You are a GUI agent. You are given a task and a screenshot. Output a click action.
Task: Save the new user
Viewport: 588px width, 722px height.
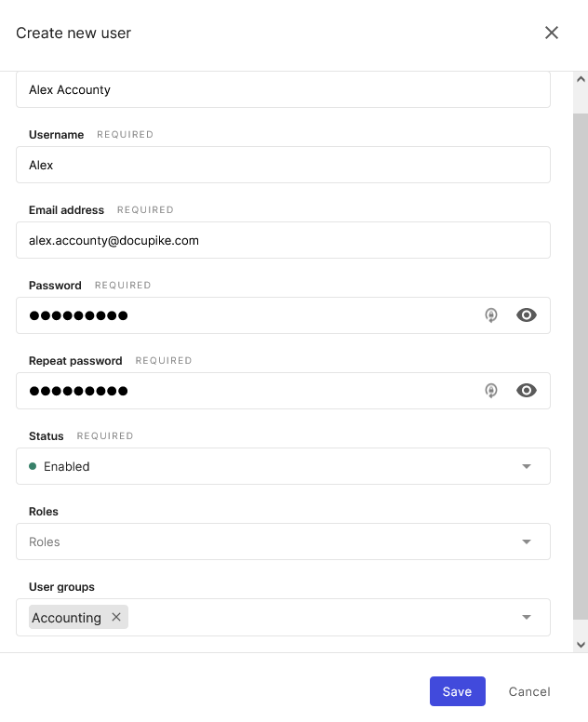(x=457, y=691)
